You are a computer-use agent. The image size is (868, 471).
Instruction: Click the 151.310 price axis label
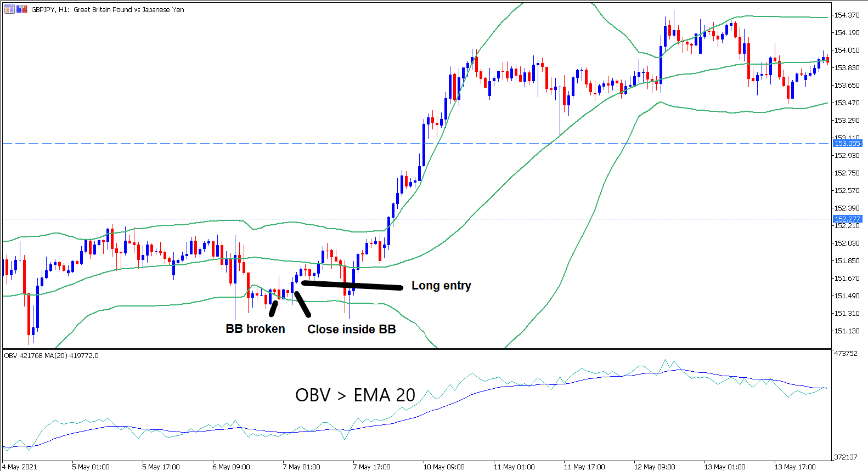coord(847,313)
